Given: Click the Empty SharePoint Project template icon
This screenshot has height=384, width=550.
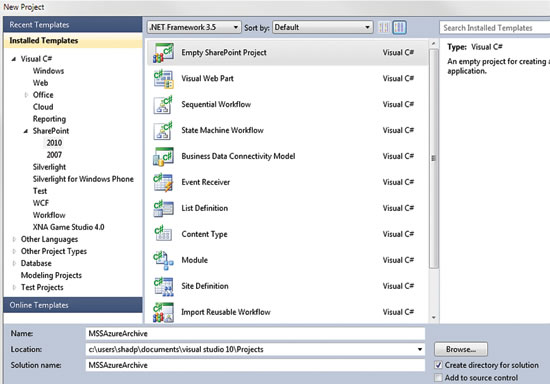Looking at the screenshot, I should (163, 53).
